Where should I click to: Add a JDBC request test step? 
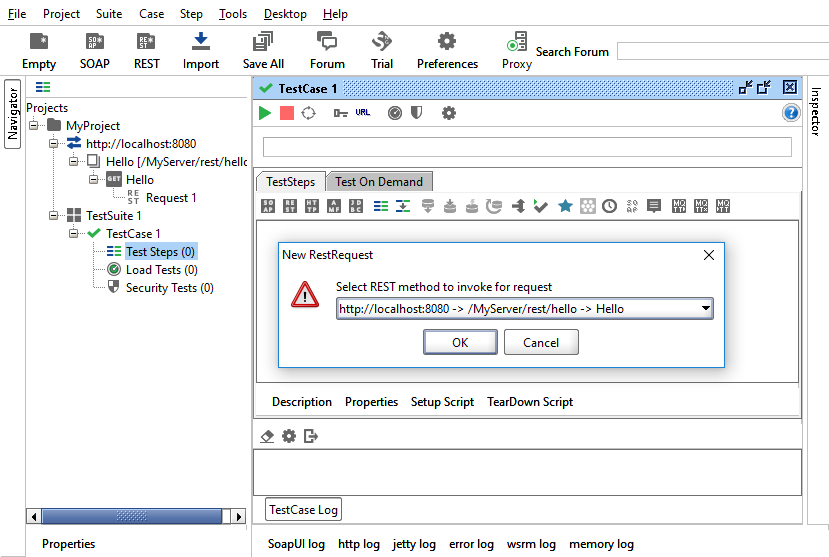click(x=356, y=206)
